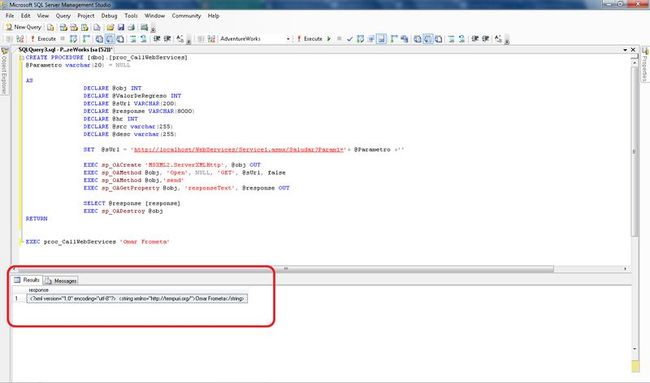650x383 pixels.
Task: Click the editor horizontal scrollbar
Action: coord(286,269)
